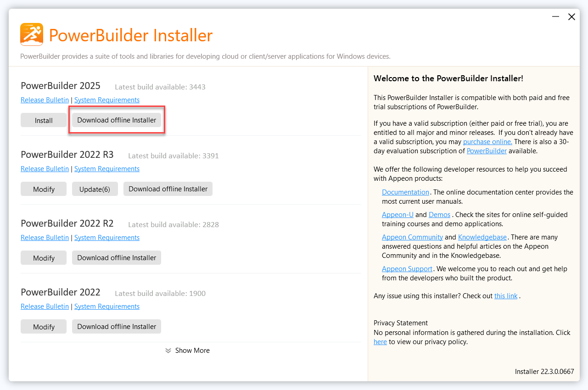The image size is (588, 390).
Task: Open PowerBuilder 2022 R2 Release Bulletin
Action: 45,238
